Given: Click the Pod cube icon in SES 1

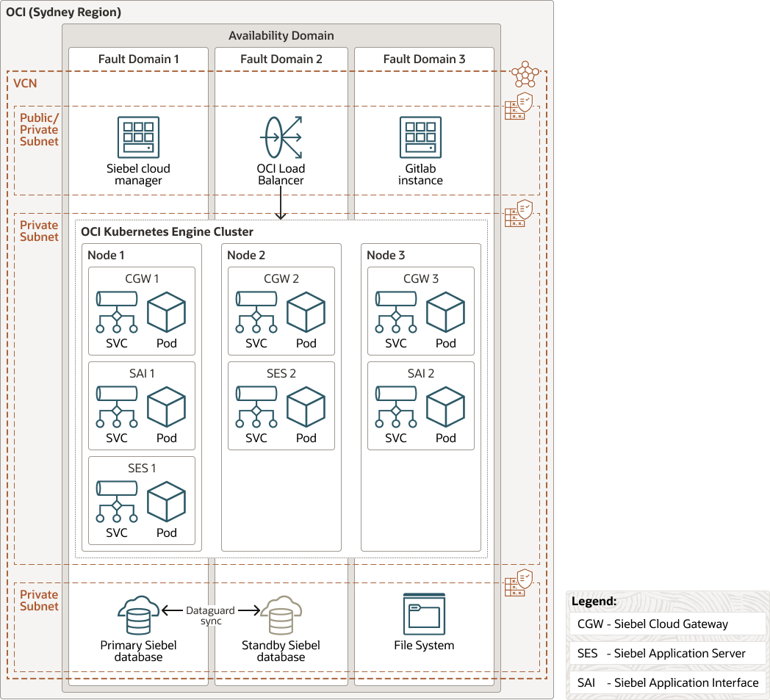Looking at the screenshot, I should pyautogui.click(x=167, y=502).
